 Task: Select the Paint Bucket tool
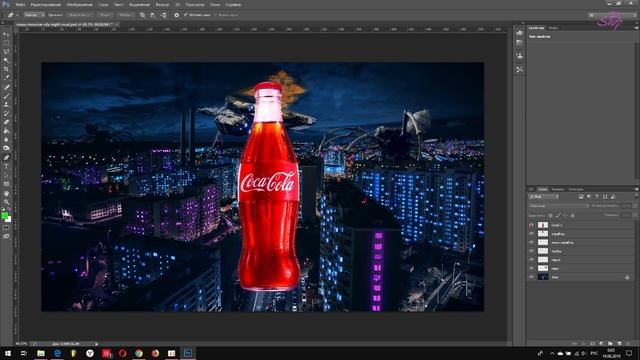[6, 131]
